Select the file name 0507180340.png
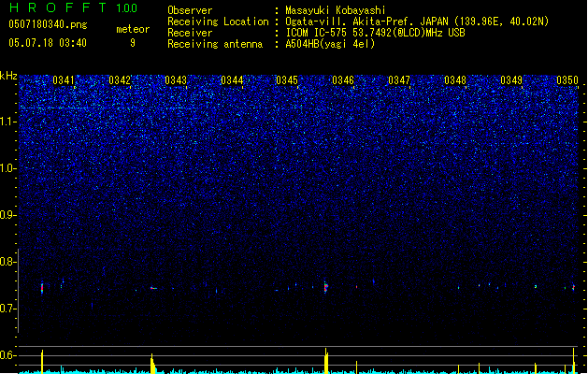Image resolution: width=588 pixels, height=374 pixels. tap(48, 24)
